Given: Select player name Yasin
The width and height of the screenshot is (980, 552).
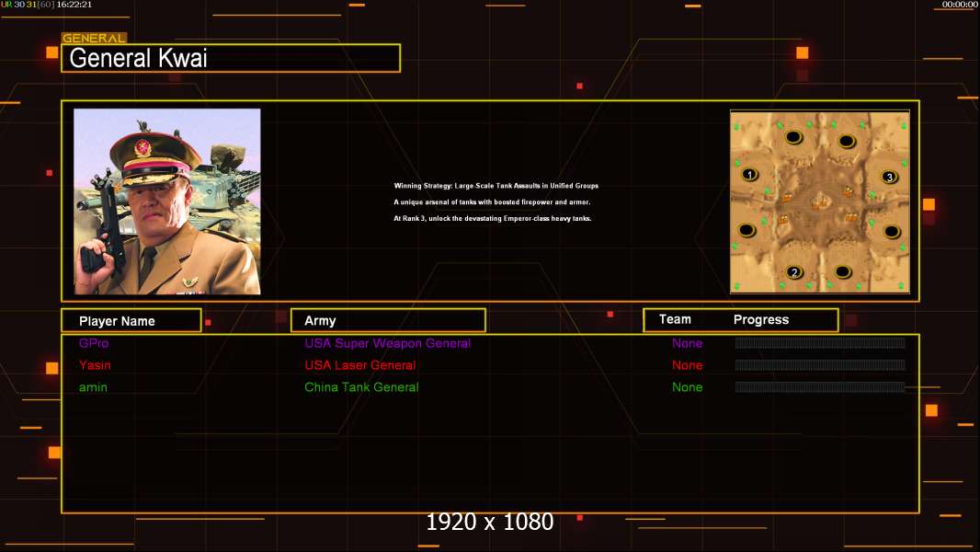Looking at the screenshot, I should pyautogui.click(x=95, y=365).
